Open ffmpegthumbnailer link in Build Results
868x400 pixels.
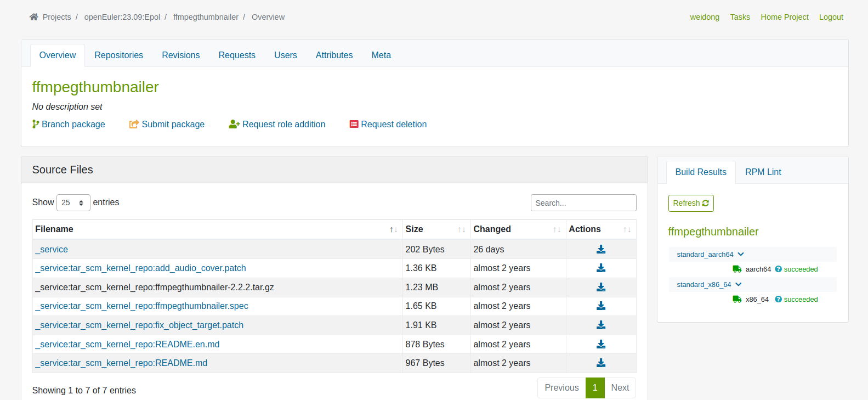(713, 232)
